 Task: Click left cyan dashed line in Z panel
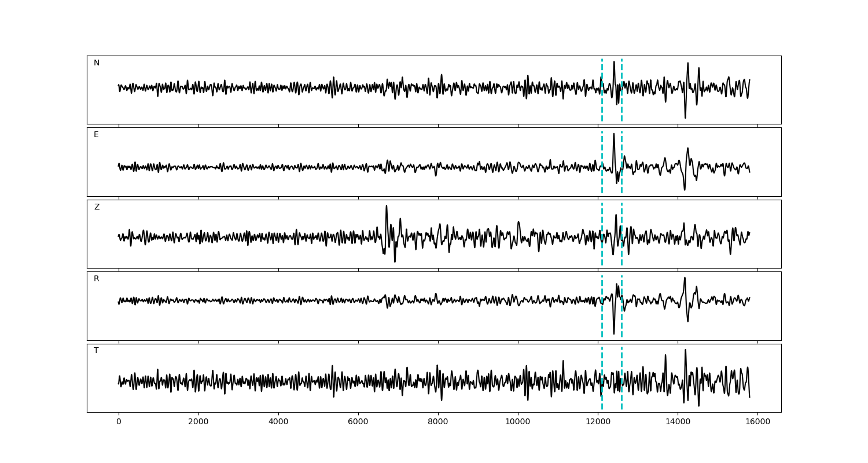[x=602, y=255]
